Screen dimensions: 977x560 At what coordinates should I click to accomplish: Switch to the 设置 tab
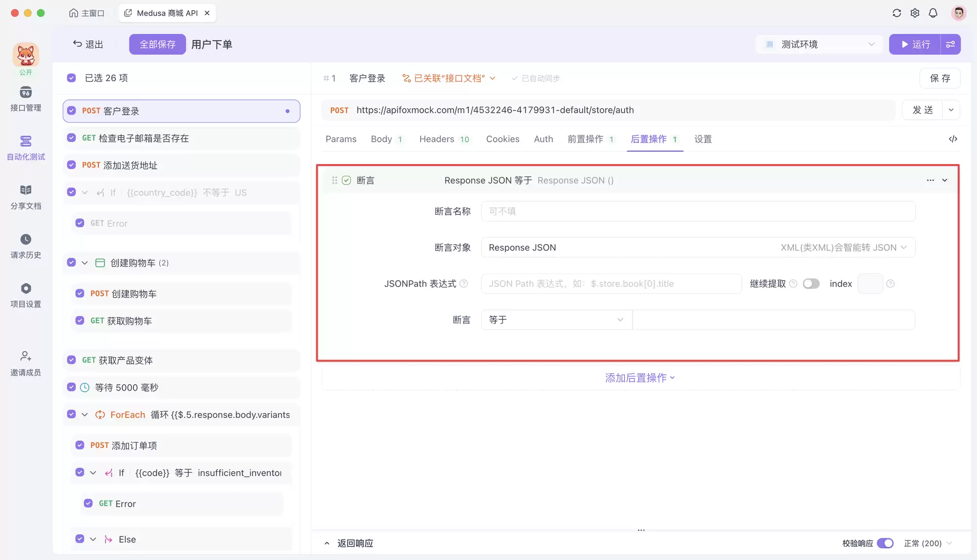click(x=703, y=139)
